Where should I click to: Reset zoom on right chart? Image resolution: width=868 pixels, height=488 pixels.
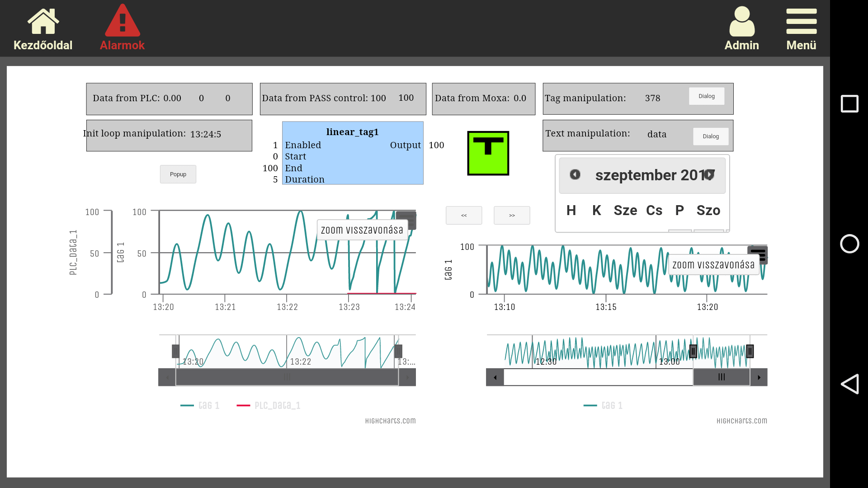(713, 265)
